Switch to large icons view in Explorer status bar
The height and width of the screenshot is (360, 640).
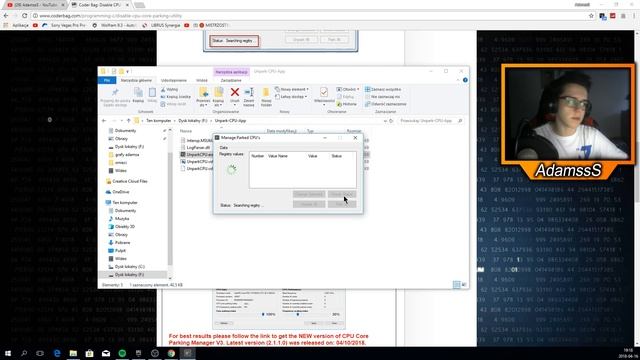point(464,284)
